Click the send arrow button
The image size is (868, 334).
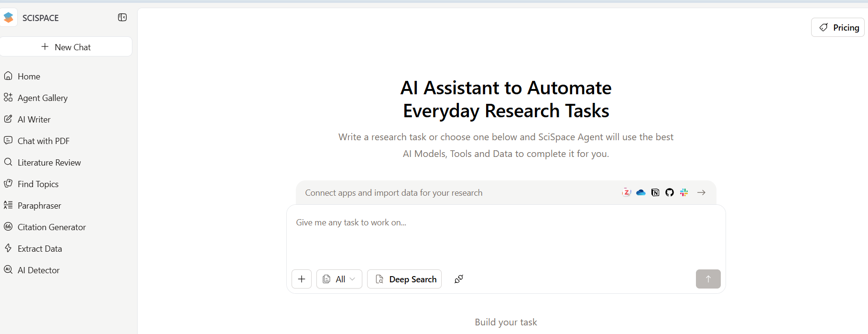[708, 279]
